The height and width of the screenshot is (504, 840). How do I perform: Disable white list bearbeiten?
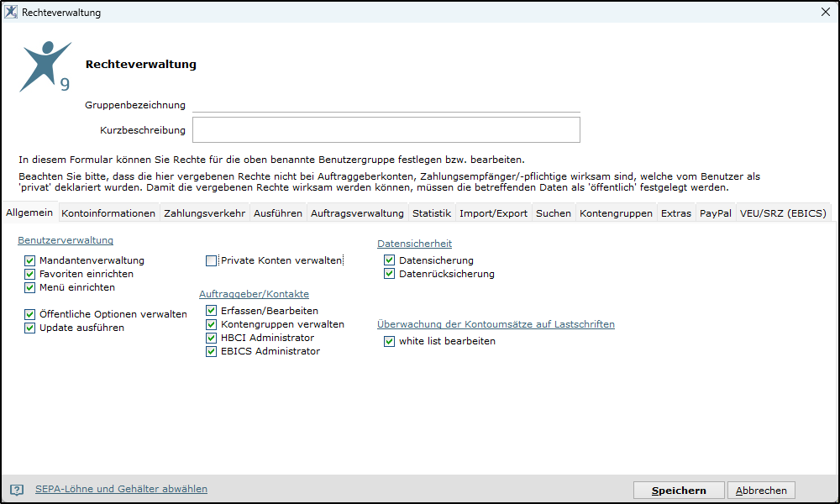pos(390,341)
